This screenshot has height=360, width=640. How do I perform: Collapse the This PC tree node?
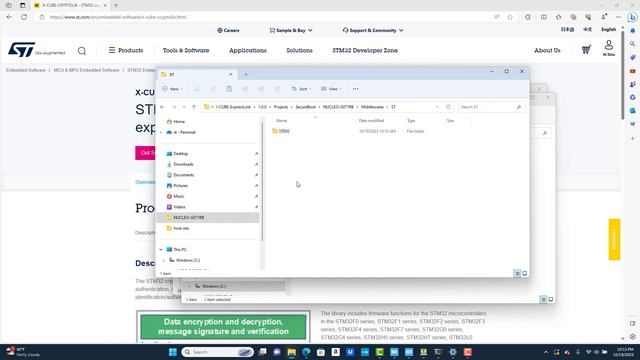tap(161, 249)
